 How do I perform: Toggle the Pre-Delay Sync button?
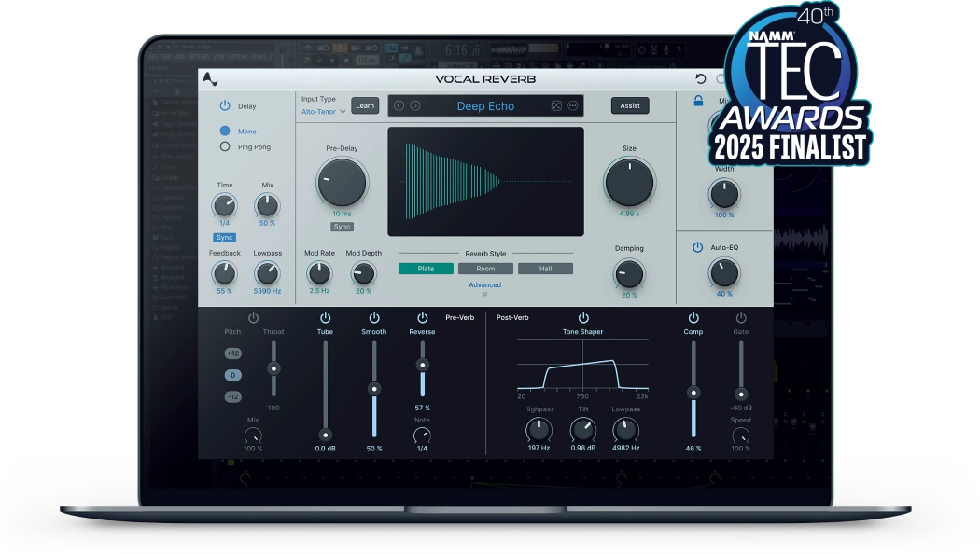[342, 227]
